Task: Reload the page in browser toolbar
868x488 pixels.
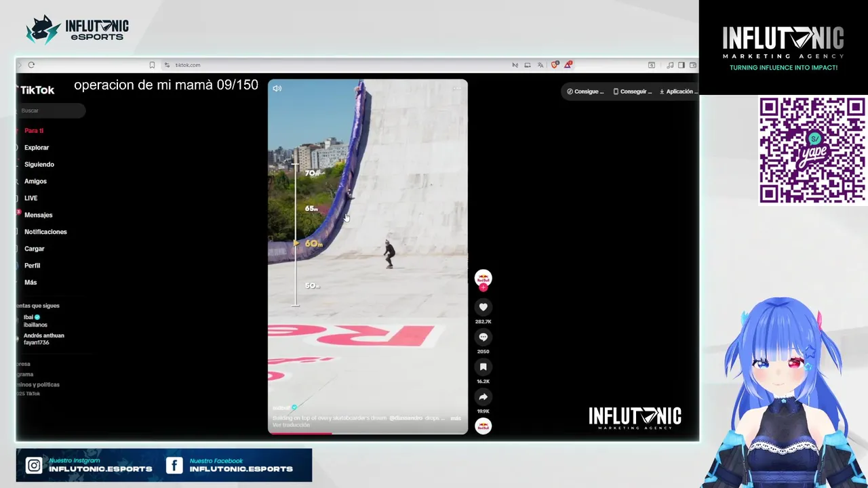Action: (x=31, y=65)
